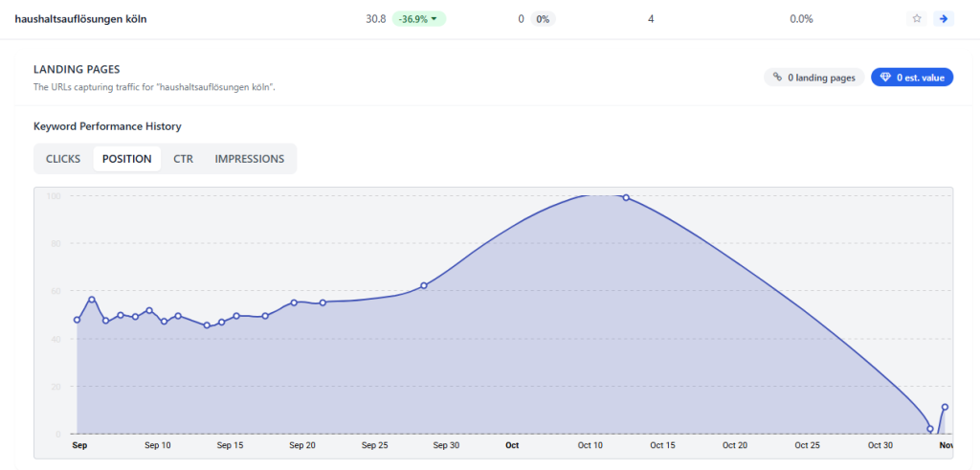Click the final data point at Nov
Viewport: 980px width, 470px height.
click(x=945, y=407)
